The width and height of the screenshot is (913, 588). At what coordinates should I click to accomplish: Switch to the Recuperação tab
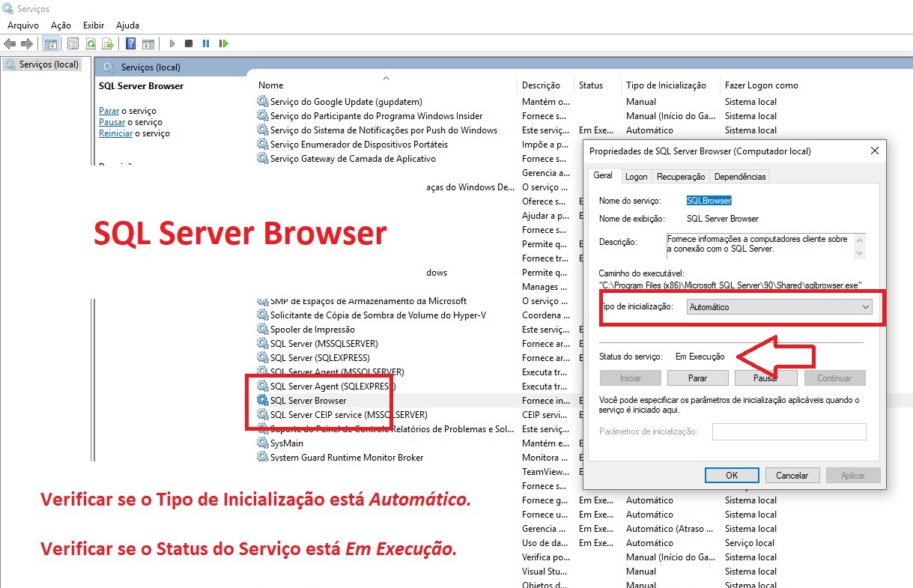pyautogui.click(x=681, y=177)
